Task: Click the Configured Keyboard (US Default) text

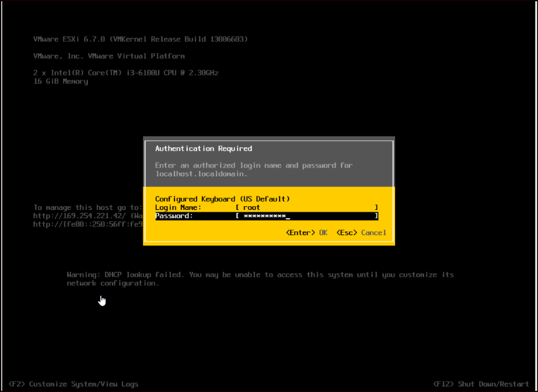Action: click(222, 199)
